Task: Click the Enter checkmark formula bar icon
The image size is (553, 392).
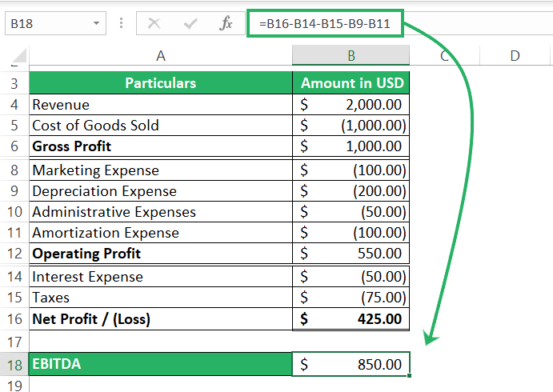Action: point(190,24)
